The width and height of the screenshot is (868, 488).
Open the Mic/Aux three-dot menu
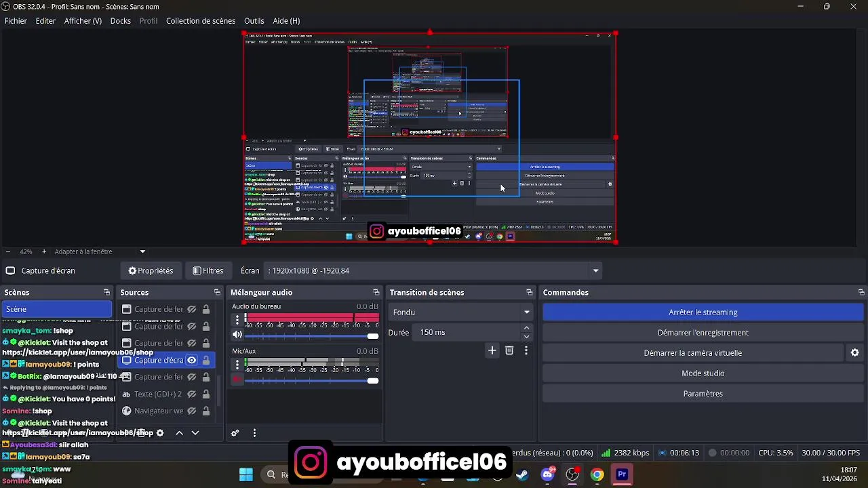[x=237, y=364]
